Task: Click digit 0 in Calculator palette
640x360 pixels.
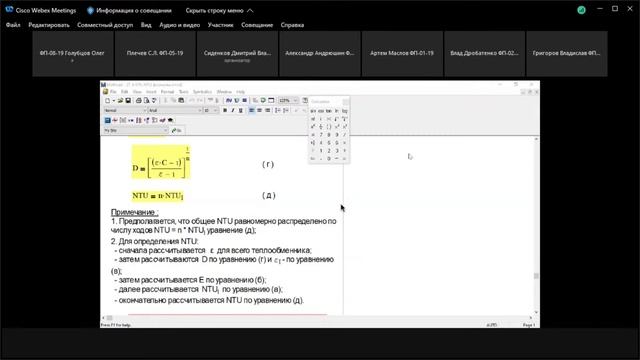Action: pyautogui.click(x=329, y=158)
